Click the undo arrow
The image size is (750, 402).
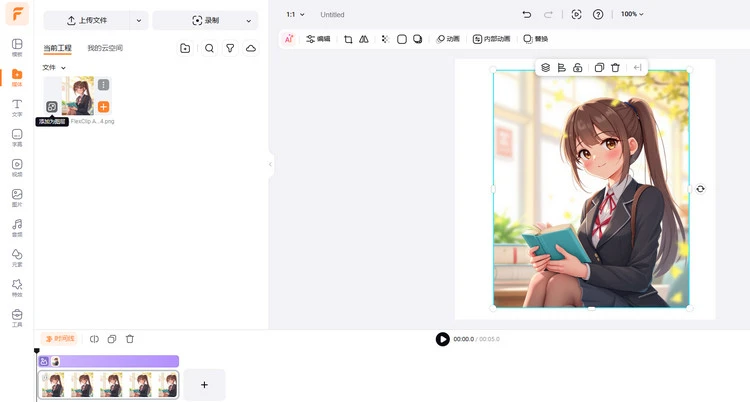527,15
